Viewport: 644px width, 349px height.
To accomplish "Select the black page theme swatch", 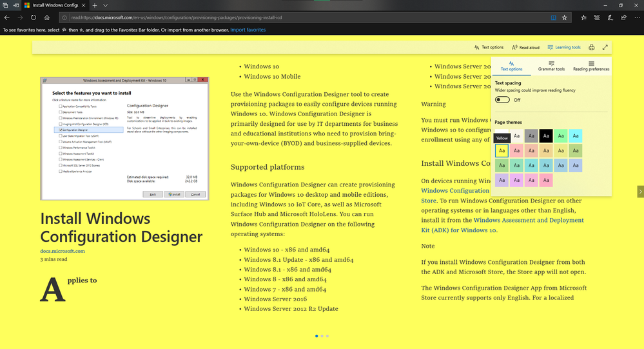I will point(546,136).
